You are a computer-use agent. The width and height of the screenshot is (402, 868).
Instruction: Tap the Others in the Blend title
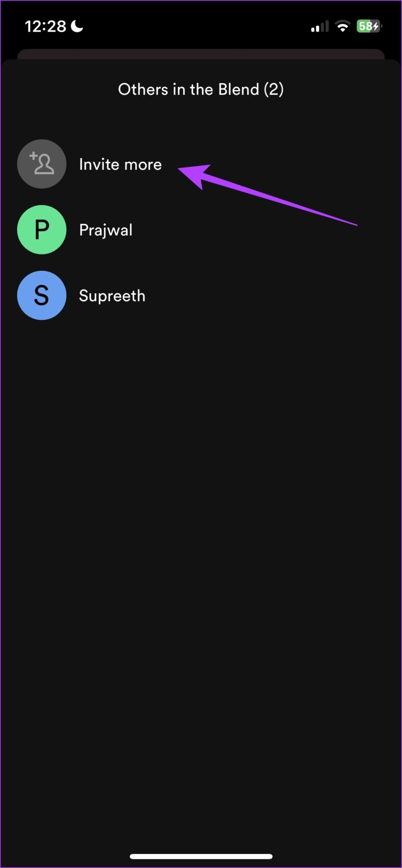click(x=201, y=89)
